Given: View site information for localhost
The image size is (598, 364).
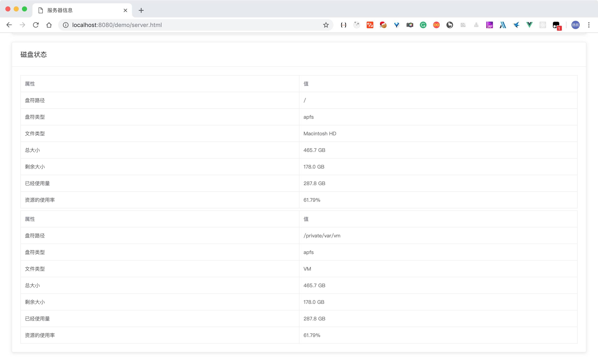Looking at the screenshot, I should [x=66, y=25].
